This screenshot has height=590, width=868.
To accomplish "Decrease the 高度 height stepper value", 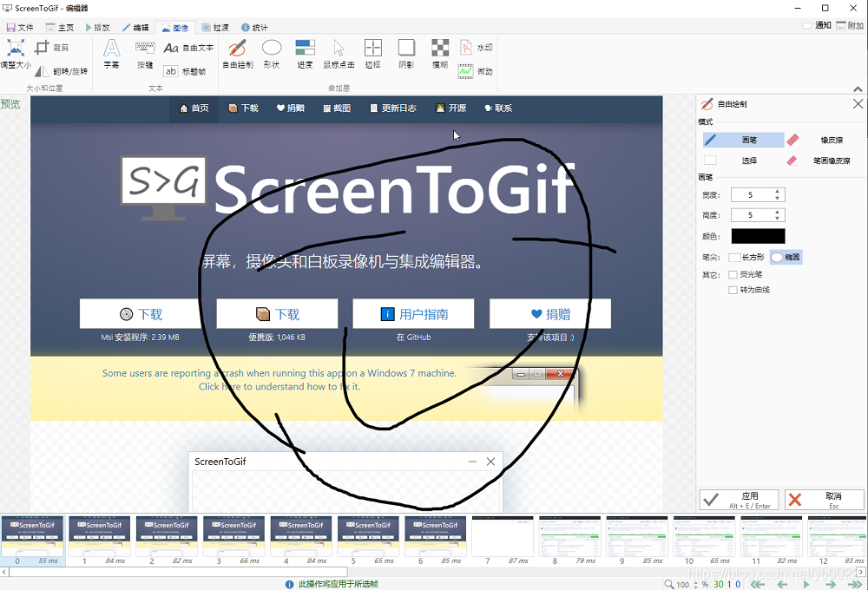I will (777, 219).
